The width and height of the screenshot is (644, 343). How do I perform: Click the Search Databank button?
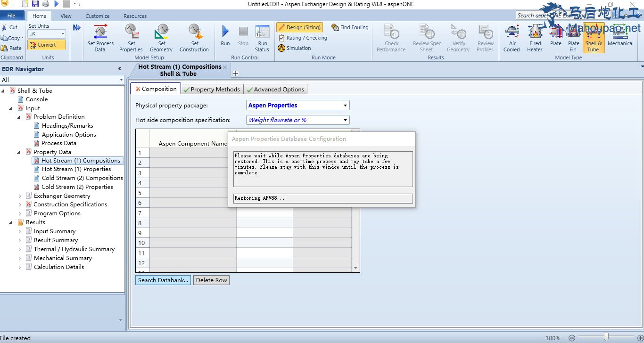(163, 280)
